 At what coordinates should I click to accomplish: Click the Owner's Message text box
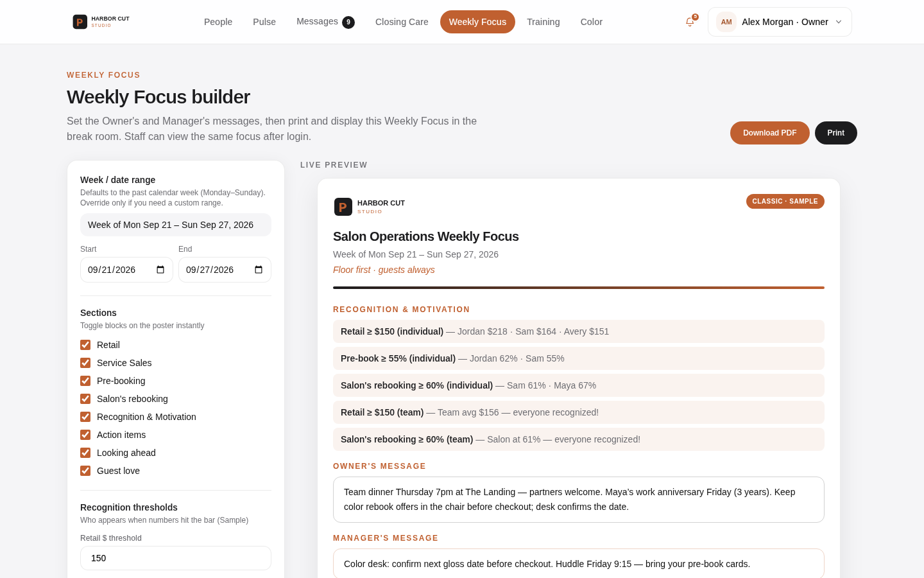[579, 500]
